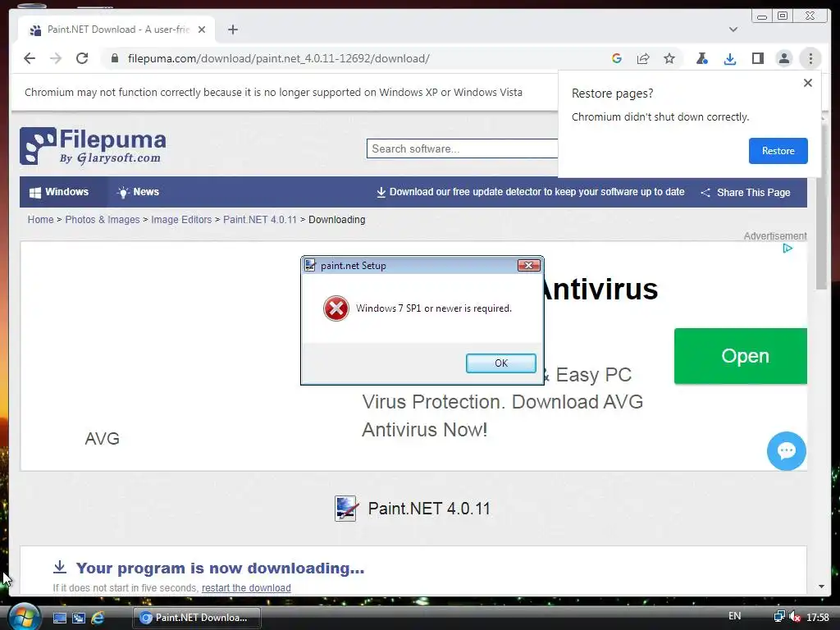Image resolution: width=840 pixels, height=630 pixels.
Task: Open Chromium three-dot menu
Action: click(x=810, y=58)
